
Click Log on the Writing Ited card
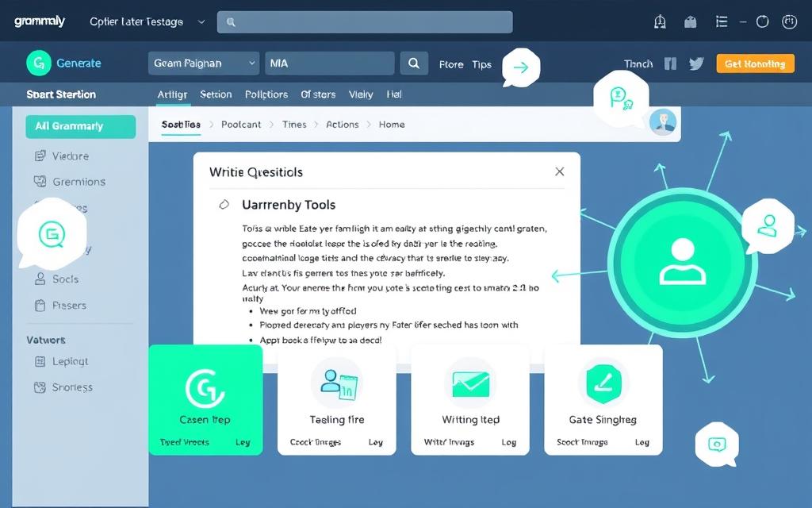(508, 442)
